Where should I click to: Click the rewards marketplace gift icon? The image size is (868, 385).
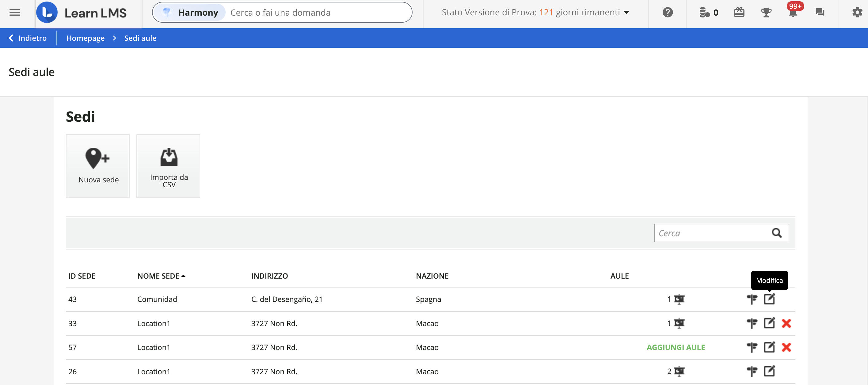739,13
